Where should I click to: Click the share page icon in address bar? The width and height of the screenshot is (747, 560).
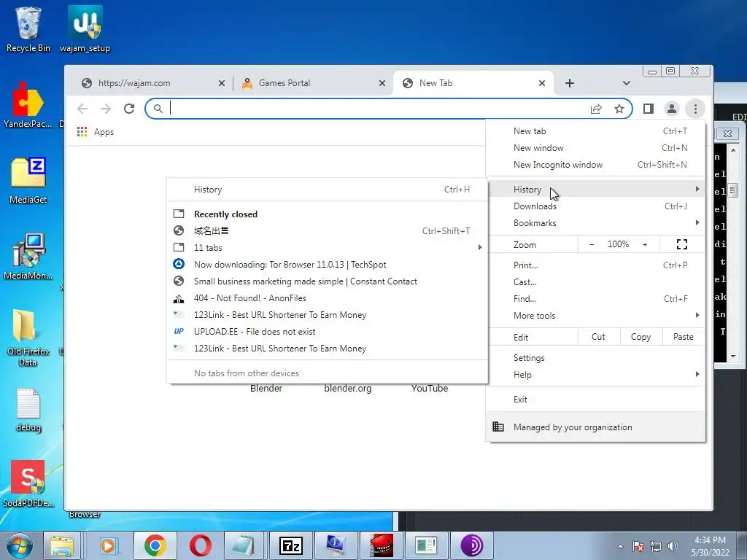[596, 109]
